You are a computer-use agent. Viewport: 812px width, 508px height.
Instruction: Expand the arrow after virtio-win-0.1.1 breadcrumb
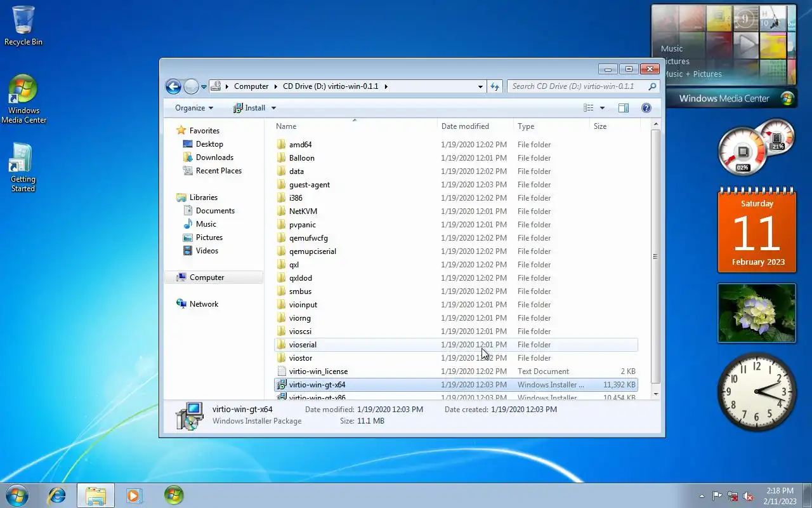(x=385, y=86)
